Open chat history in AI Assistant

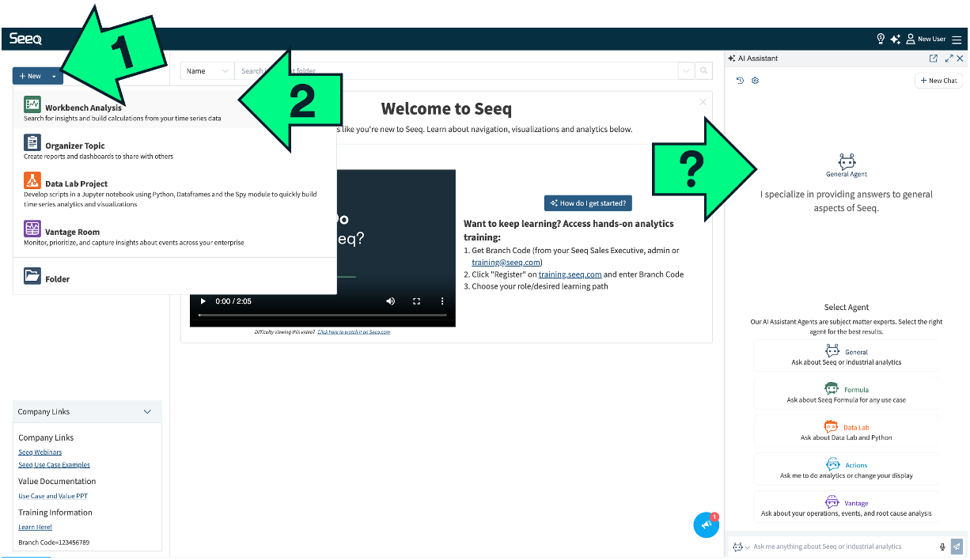pyautogui.click(x=740, y=81)
